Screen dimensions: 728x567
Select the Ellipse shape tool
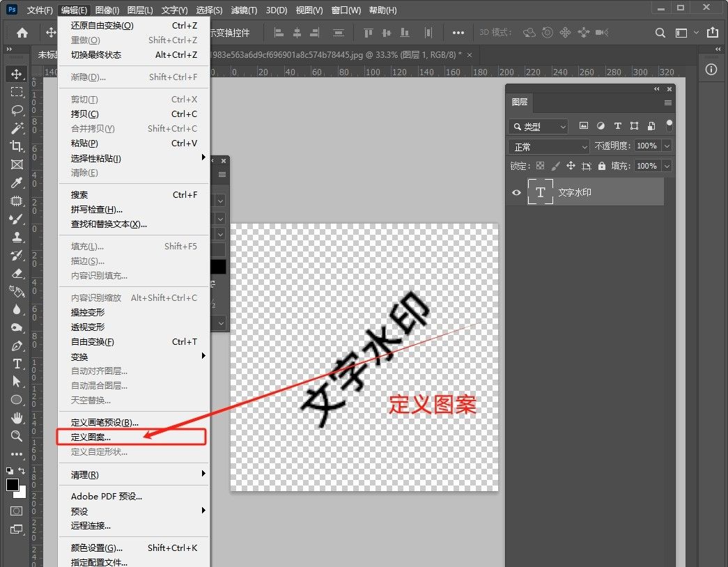click(x=17, y=400)
